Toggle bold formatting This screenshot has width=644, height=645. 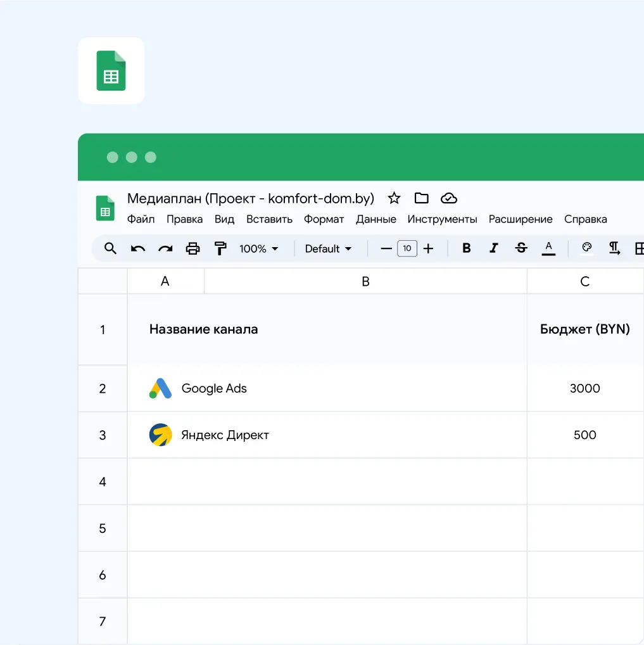pos(466,248)
